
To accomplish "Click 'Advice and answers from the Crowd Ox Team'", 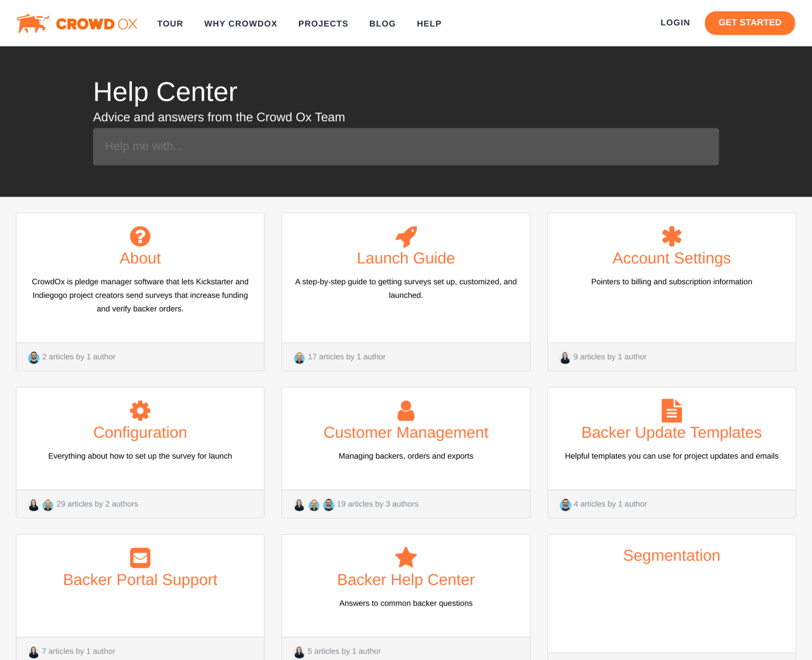I will point(219,117).
